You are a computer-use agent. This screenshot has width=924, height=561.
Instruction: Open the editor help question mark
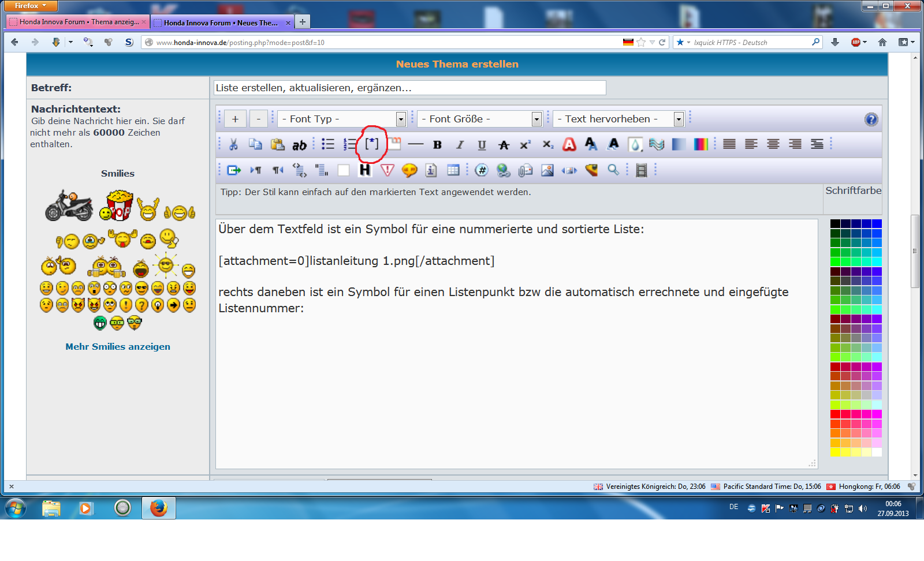coord(871,119)
